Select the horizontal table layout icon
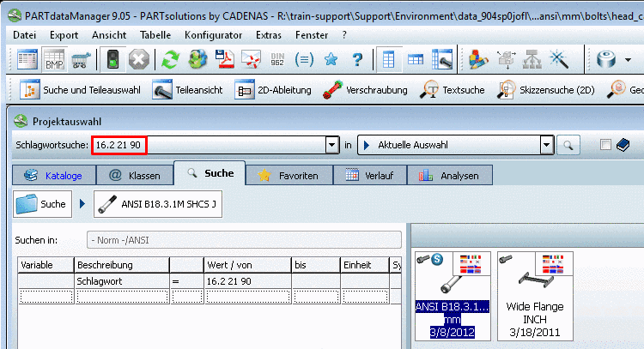The image size is (644, 349). [x=416, y=60]
